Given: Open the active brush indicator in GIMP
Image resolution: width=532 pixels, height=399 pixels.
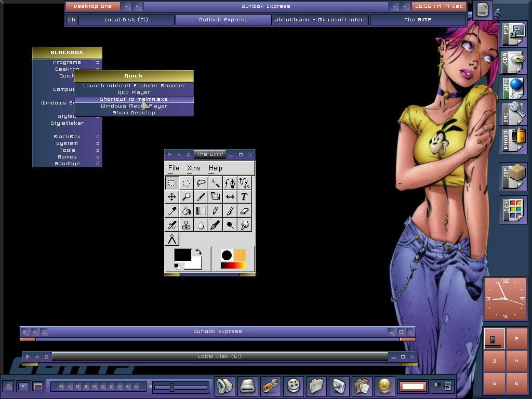Looking at the screenshot, I should point(227,255).
